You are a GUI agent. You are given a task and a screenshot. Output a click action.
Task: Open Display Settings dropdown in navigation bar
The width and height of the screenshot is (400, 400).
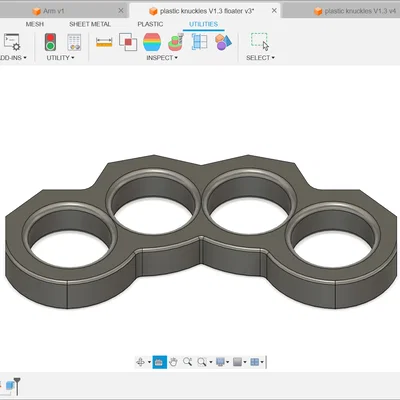222,362
